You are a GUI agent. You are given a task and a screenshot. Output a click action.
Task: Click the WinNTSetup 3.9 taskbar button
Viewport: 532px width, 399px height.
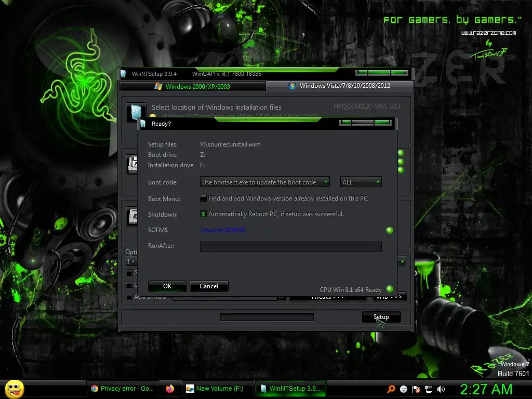tap(291, 389)
